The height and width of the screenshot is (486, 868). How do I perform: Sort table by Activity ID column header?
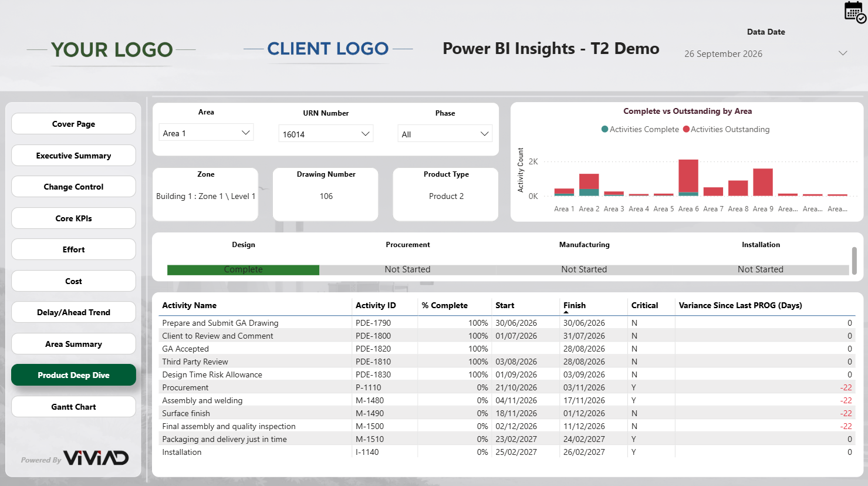376,305
